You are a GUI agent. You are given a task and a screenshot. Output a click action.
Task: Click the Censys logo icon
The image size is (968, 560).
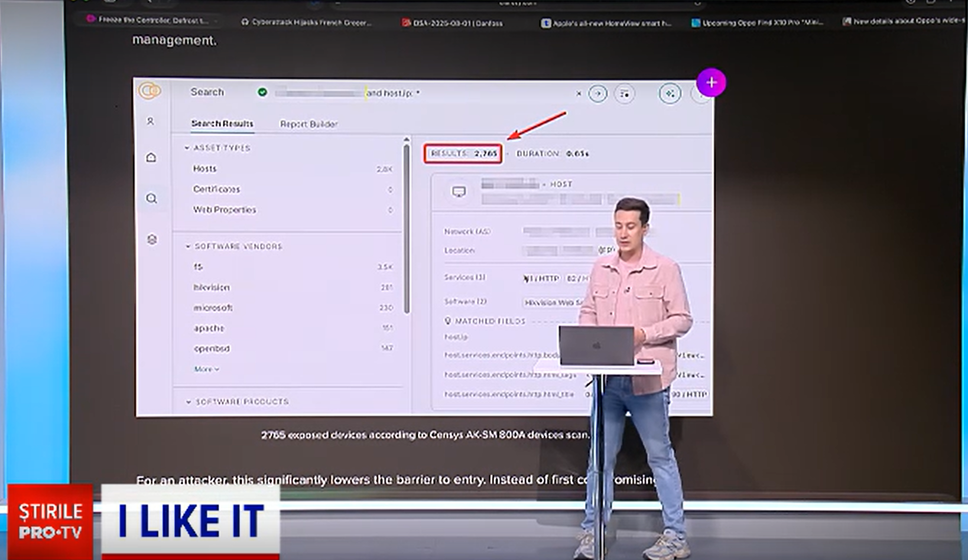[x=150, y=91]
